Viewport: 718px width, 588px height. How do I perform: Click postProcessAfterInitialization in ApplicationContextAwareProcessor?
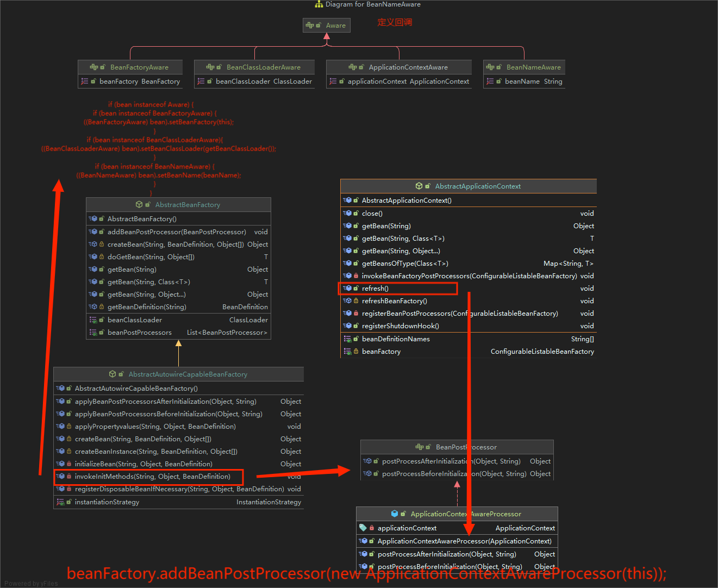tap(457, 554)
